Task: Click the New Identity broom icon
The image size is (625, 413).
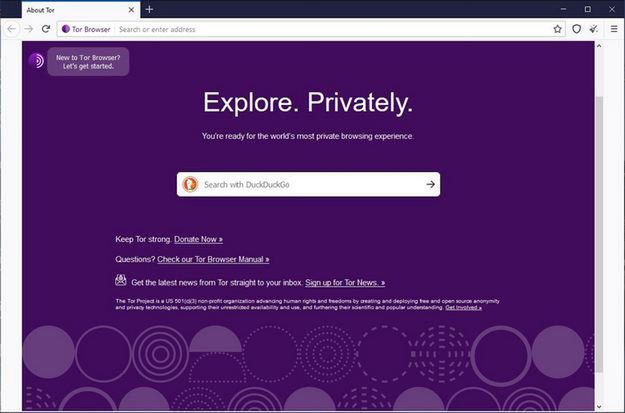Action: coord(594,29)
